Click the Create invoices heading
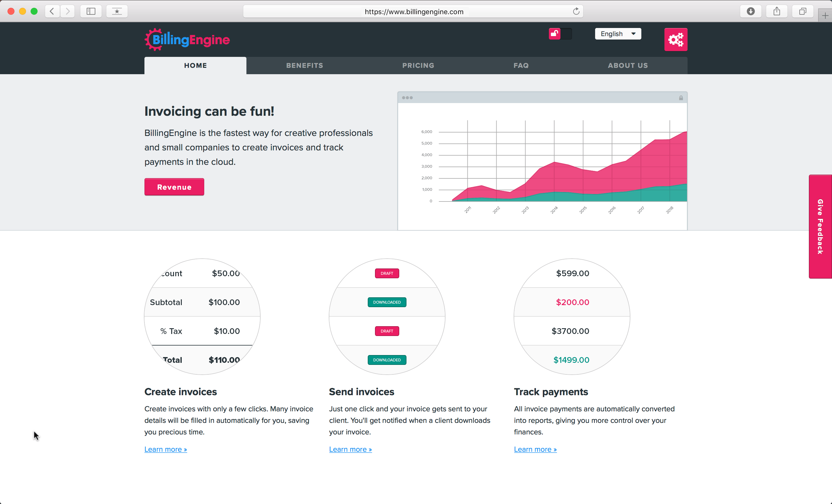 [181, 392]
